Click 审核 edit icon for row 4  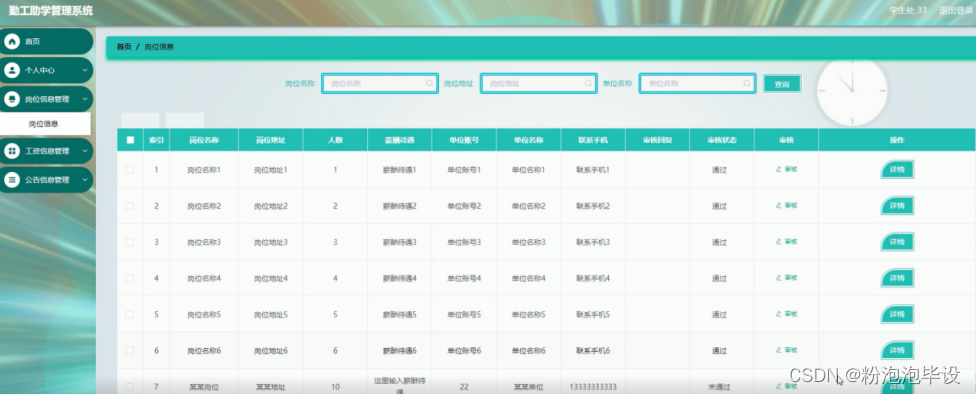tap(779, 278)
